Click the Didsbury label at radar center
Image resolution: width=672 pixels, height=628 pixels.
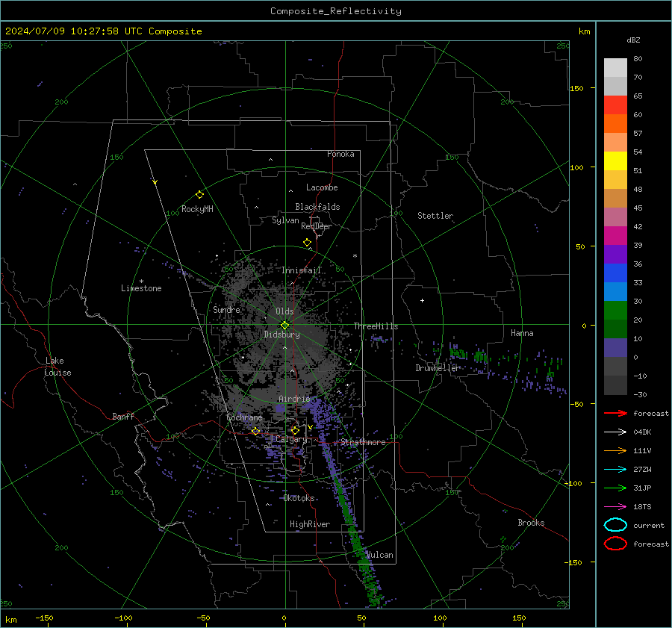281,335
